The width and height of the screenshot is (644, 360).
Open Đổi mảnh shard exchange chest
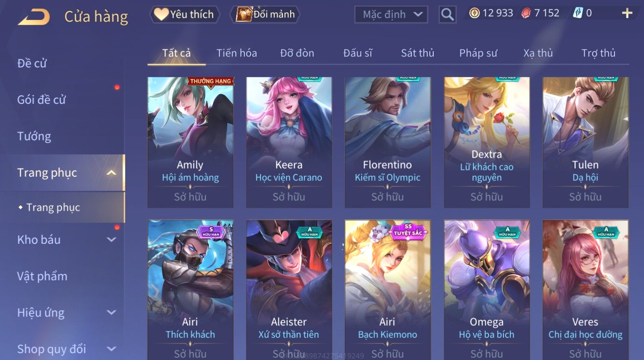coord(265,15)
